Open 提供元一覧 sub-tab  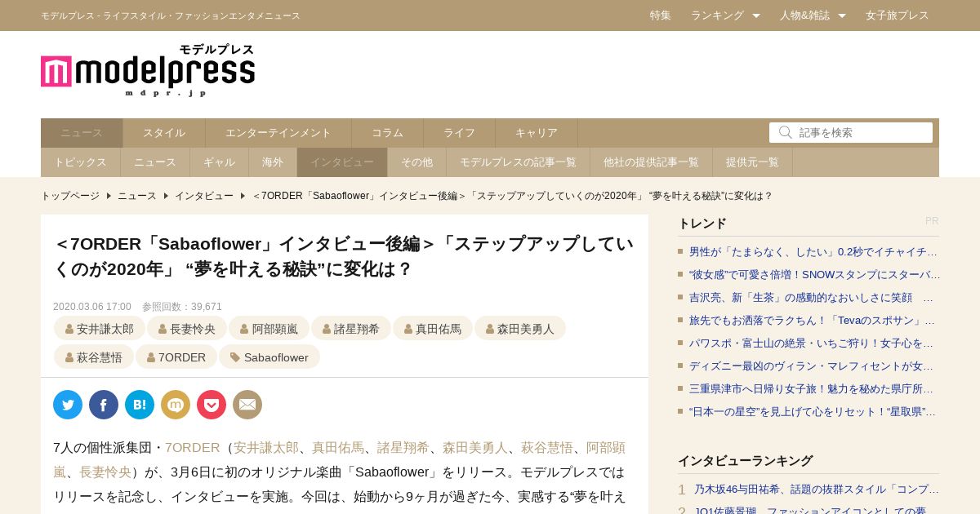[752, 162]
